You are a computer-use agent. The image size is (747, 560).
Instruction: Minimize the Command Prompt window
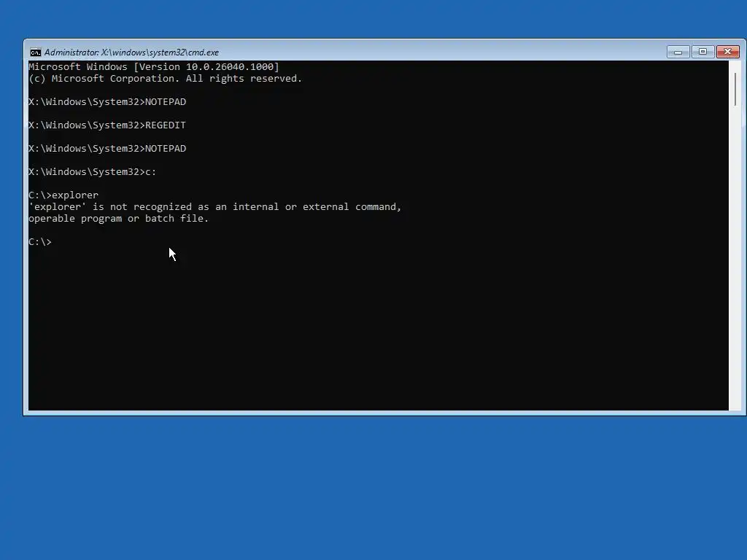[678, 52]
